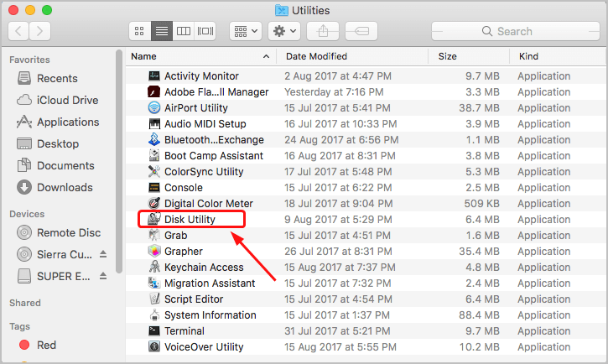
Task: Click the Digital Color Meter icon
Action: point(154,203)
